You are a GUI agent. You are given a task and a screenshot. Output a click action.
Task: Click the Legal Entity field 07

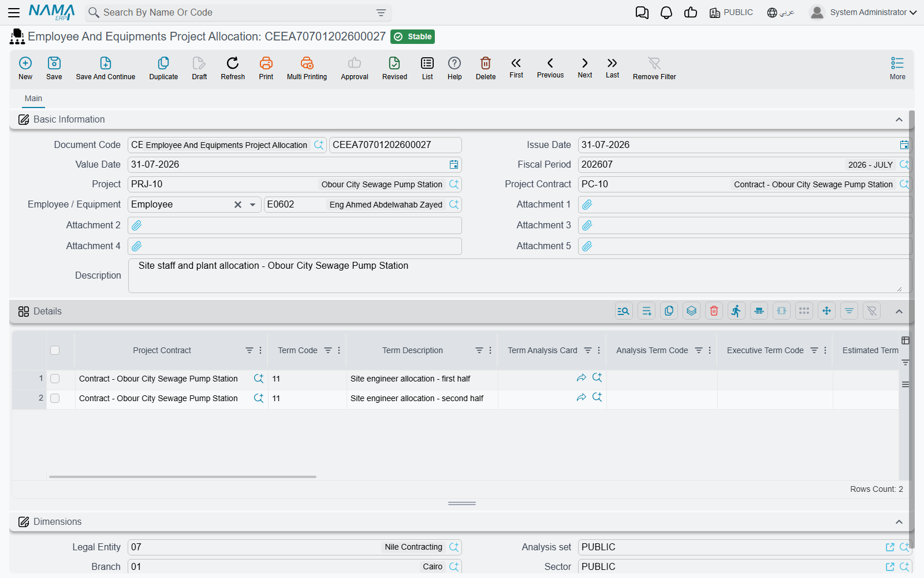295,547
